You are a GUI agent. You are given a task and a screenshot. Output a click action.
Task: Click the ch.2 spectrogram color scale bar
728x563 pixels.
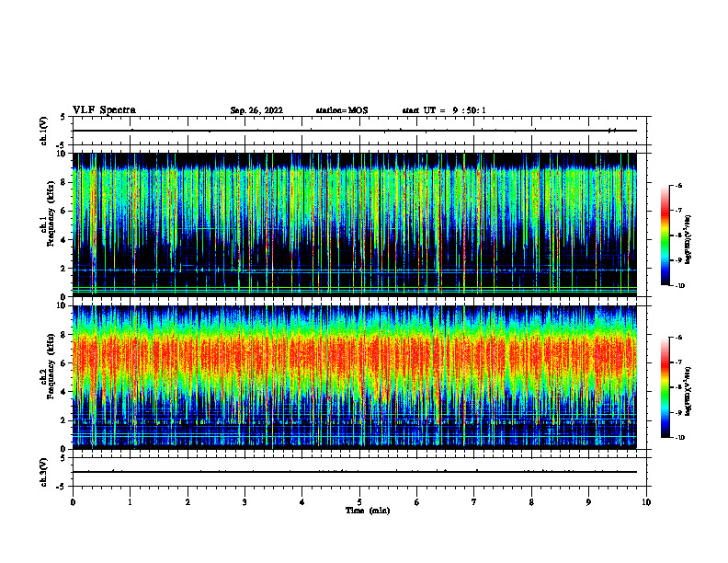665,387
